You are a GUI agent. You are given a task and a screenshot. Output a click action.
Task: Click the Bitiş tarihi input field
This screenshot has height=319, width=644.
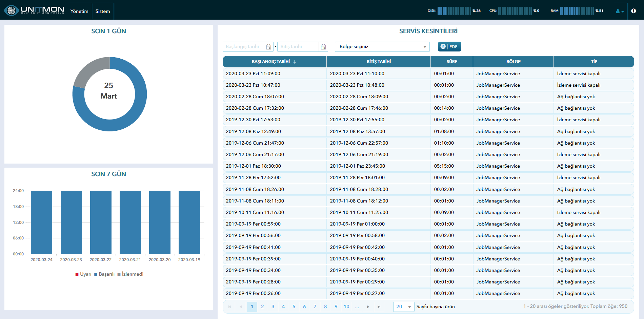299,47
